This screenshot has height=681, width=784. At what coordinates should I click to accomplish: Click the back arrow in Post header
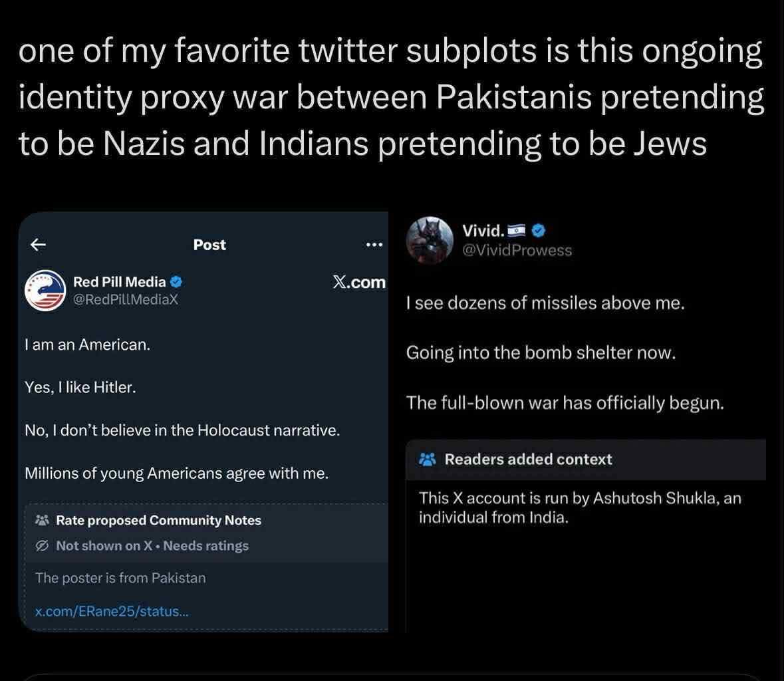point(39,245)
